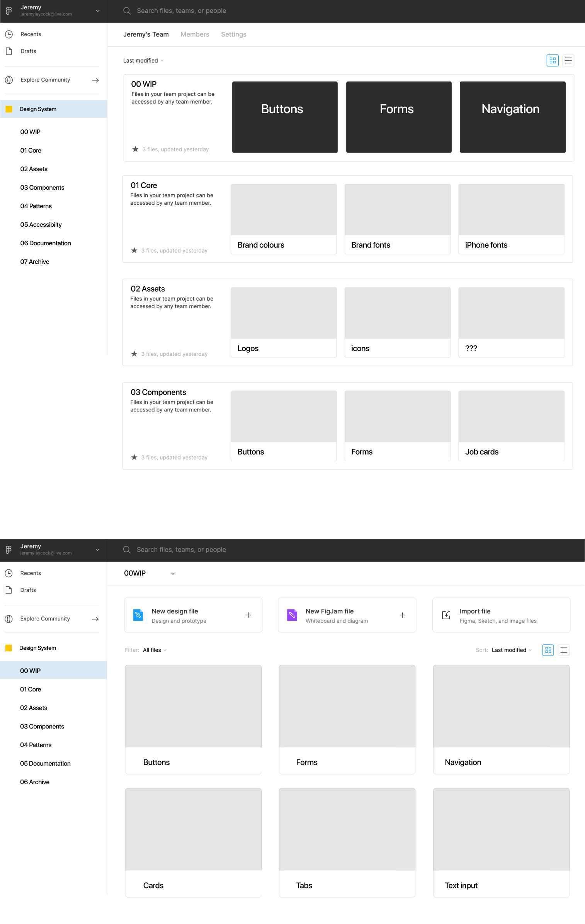Click the plus icon on New FigJam file
585x924 pixels.
point(402,615)
